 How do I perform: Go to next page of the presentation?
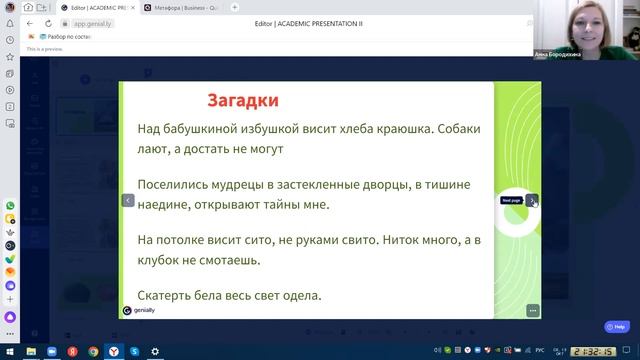pyautogui.click(x=531, y=200)
